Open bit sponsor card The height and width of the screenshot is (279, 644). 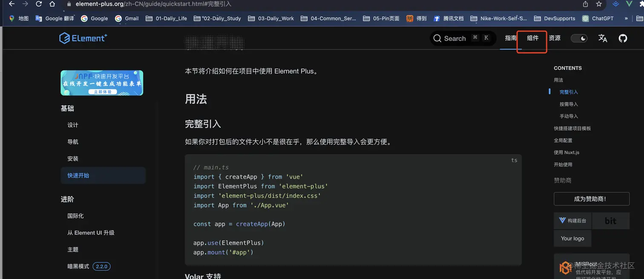pos(611,221)
